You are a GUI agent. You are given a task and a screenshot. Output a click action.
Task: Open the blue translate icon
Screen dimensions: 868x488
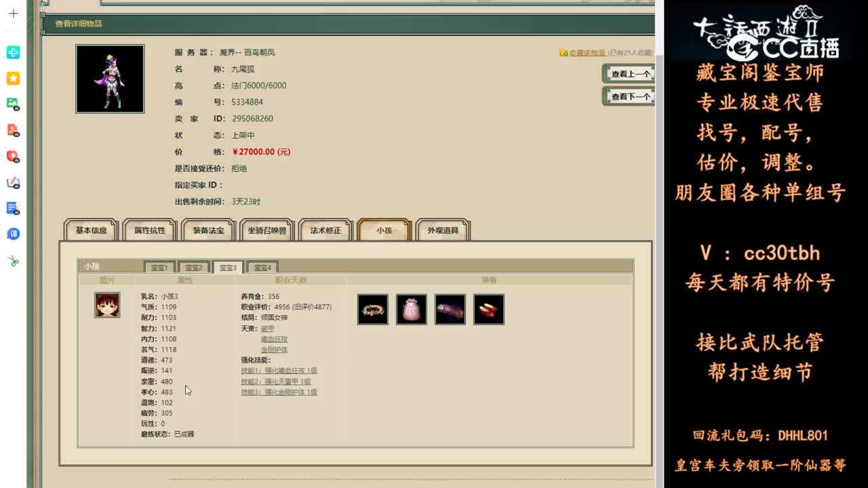(x=13, y=234)
